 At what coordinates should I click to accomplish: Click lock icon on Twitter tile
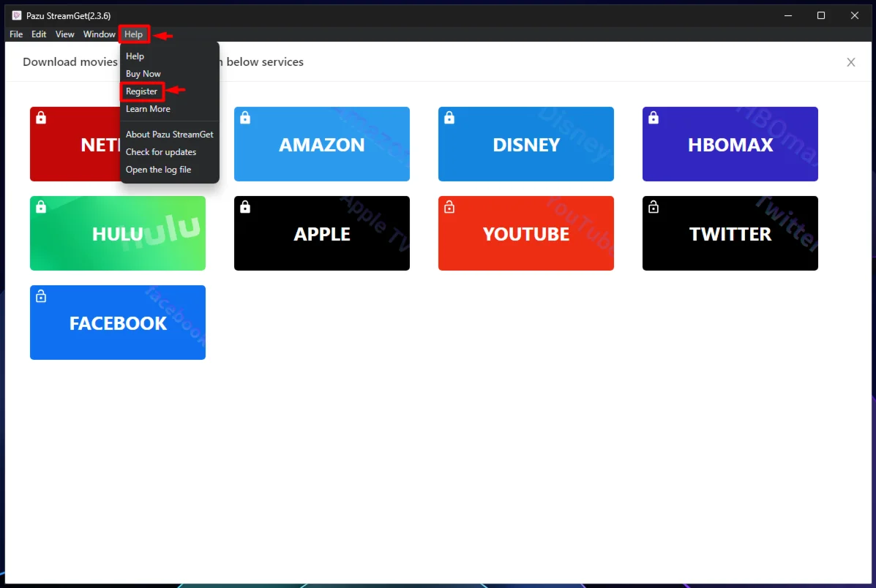pos(654,207)
